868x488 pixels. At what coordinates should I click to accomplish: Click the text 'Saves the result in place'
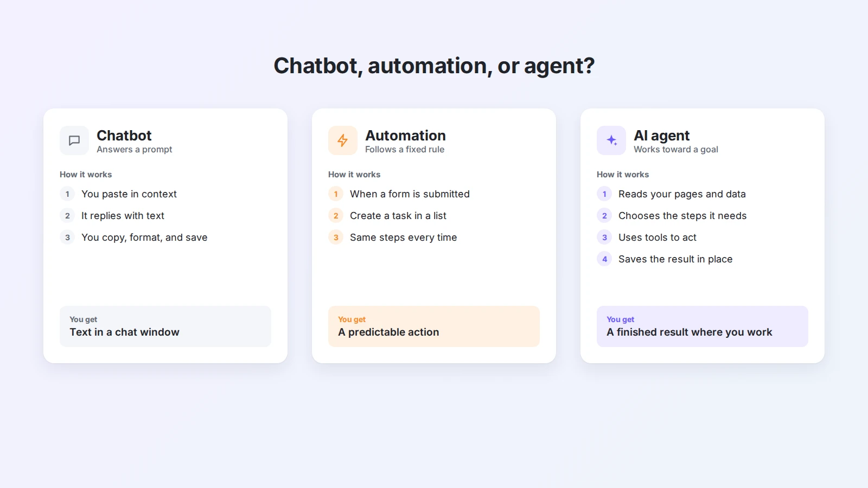click(675, 259)
